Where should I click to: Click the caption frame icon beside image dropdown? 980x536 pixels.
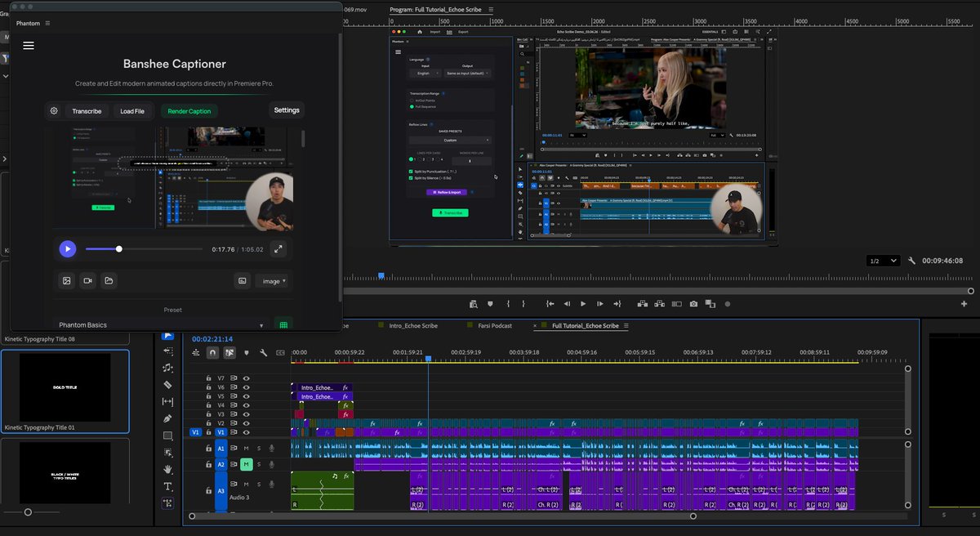click(x=243, y=280)
